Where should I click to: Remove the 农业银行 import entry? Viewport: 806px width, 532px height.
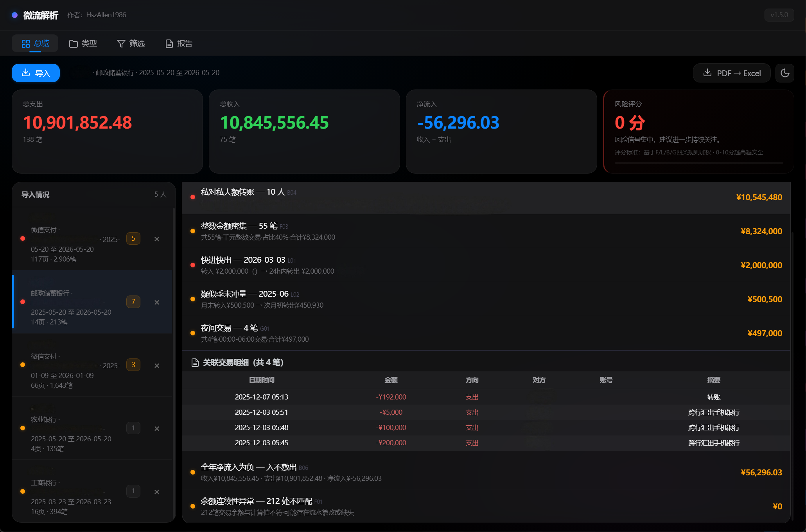click(157, 428)
